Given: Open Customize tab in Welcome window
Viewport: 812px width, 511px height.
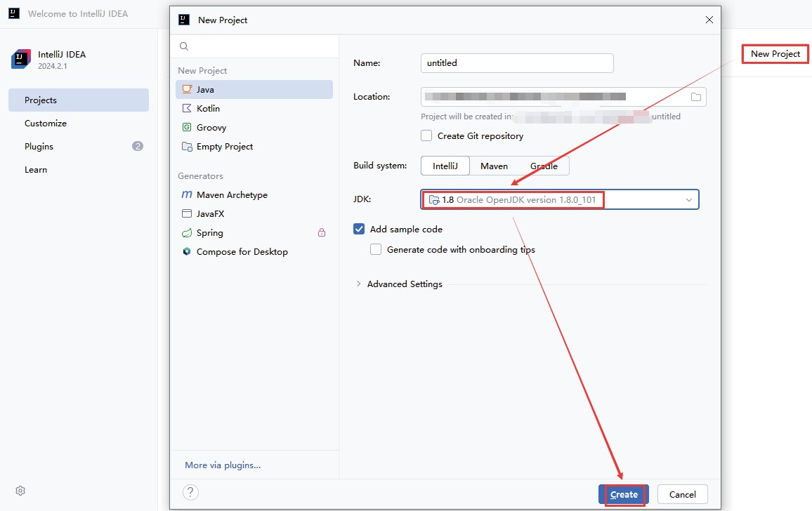Looking at the screenshot, I should coord(79,124).
